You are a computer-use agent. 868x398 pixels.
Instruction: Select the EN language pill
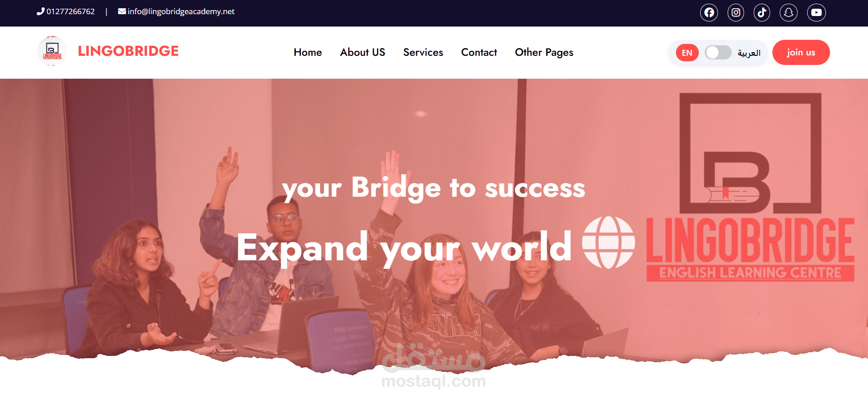(x=687, y=53)
